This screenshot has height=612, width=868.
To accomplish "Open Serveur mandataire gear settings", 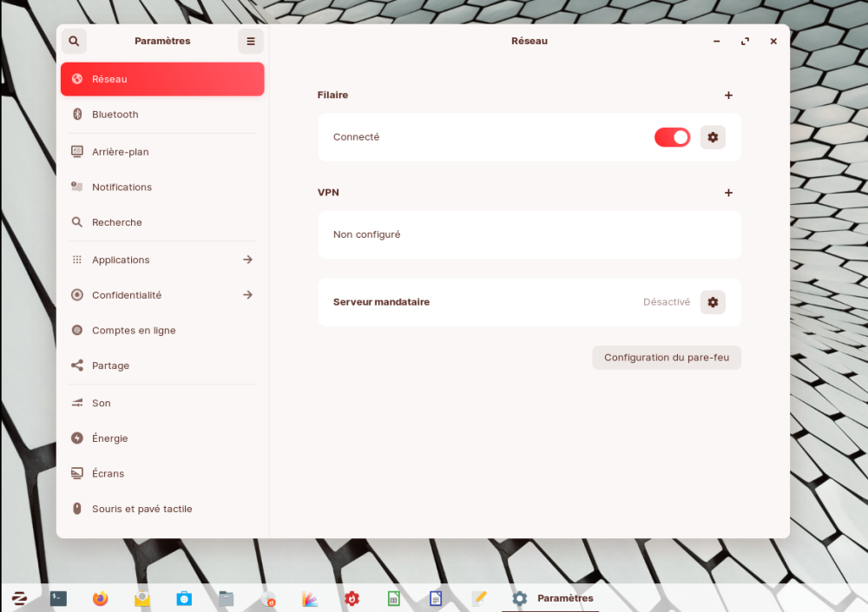I will pos(713,302).
